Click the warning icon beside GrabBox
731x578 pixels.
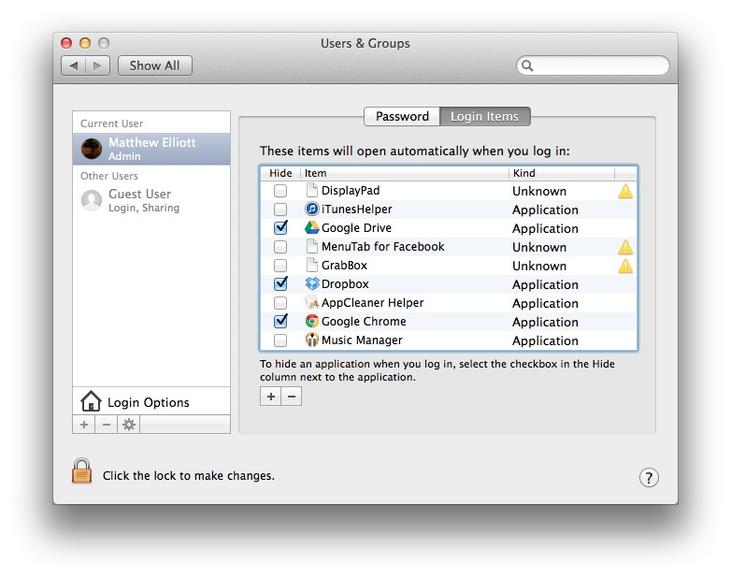(625, 266)
